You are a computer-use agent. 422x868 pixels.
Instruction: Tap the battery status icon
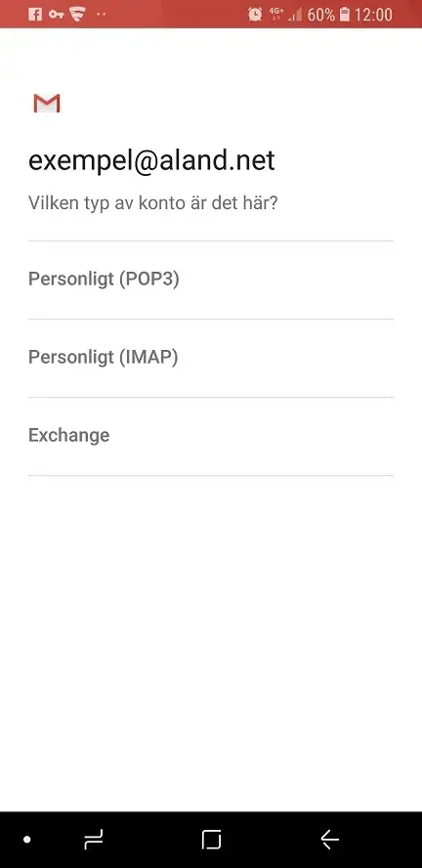point(345,15)
